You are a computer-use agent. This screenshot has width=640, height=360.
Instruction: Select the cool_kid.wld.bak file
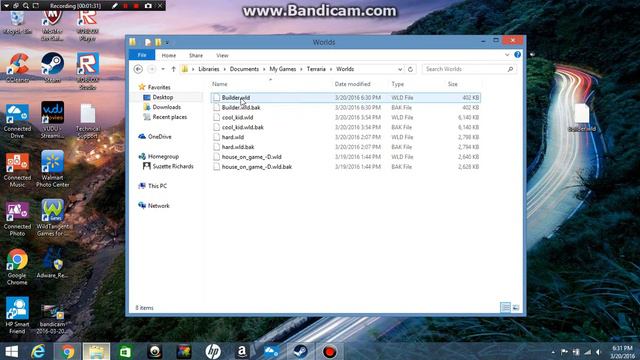tap(345, 127)
